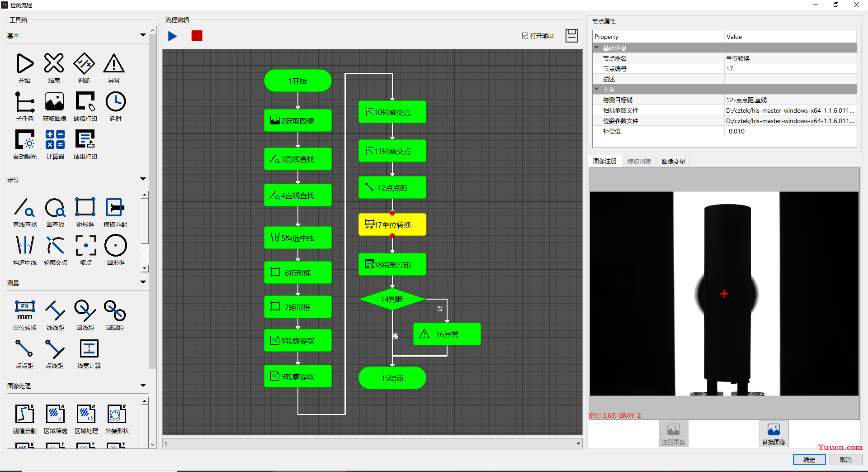The width and height of the screenshot is (868, 472).
Task: Select the 矩形框 rectangle tool in toolbox
Action: coord(85,207)
